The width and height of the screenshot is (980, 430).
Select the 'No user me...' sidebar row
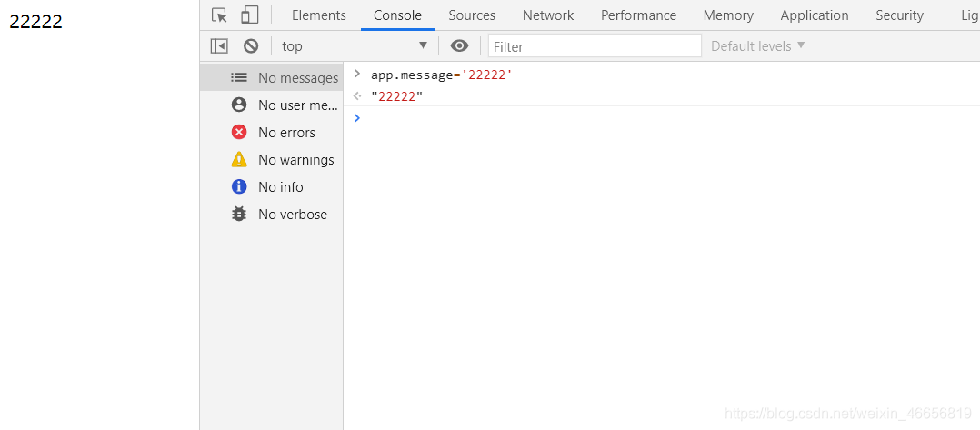pos(271,105)
